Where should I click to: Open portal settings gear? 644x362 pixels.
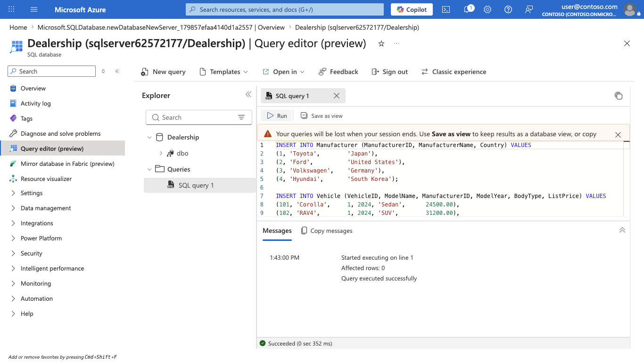click(487, 9)
